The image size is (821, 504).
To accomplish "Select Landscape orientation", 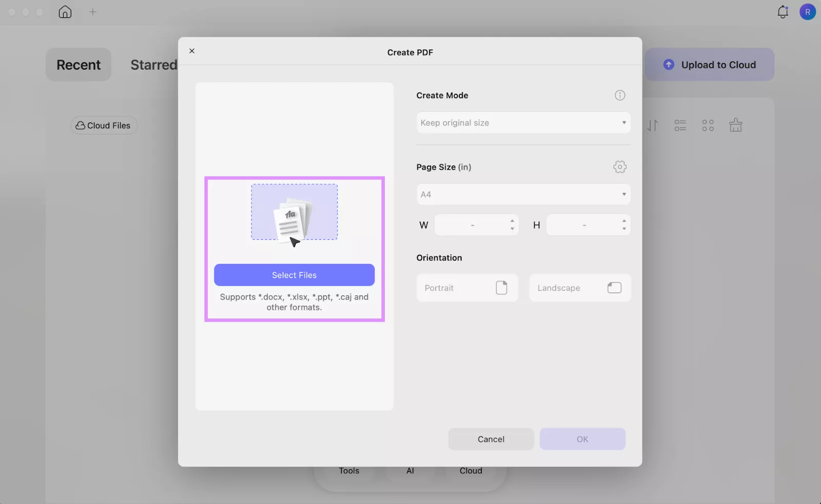I will pos(580,288).
